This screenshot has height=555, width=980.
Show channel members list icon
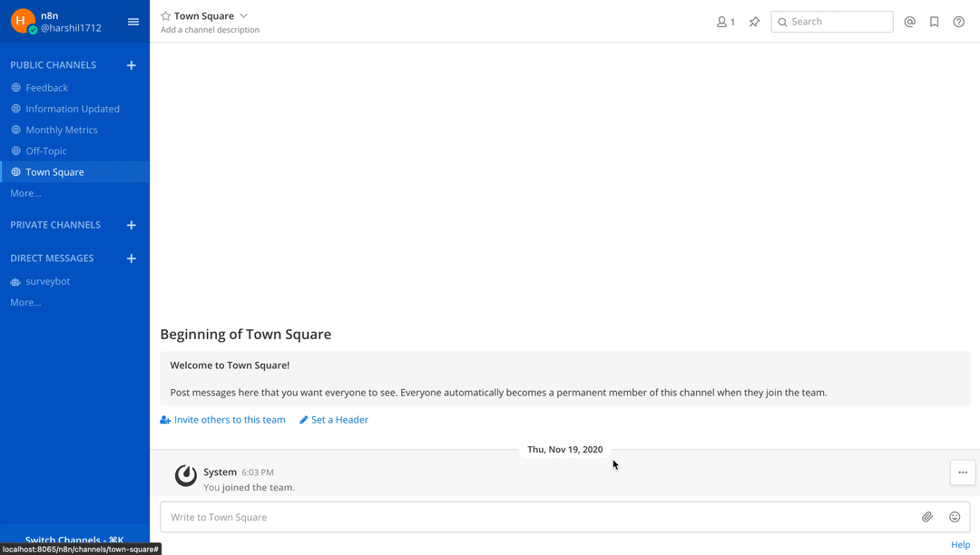click(x=725, y=22)
